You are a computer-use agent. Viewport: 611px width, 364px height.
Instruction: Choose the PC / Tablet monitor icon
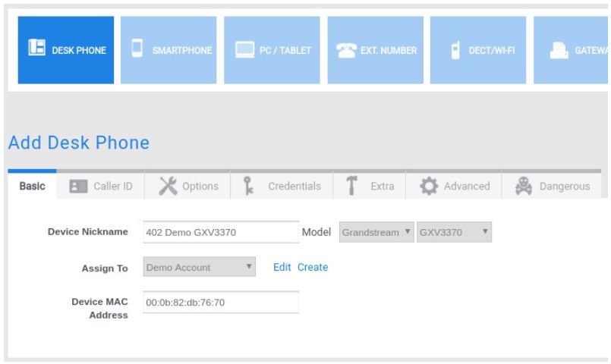243,51
